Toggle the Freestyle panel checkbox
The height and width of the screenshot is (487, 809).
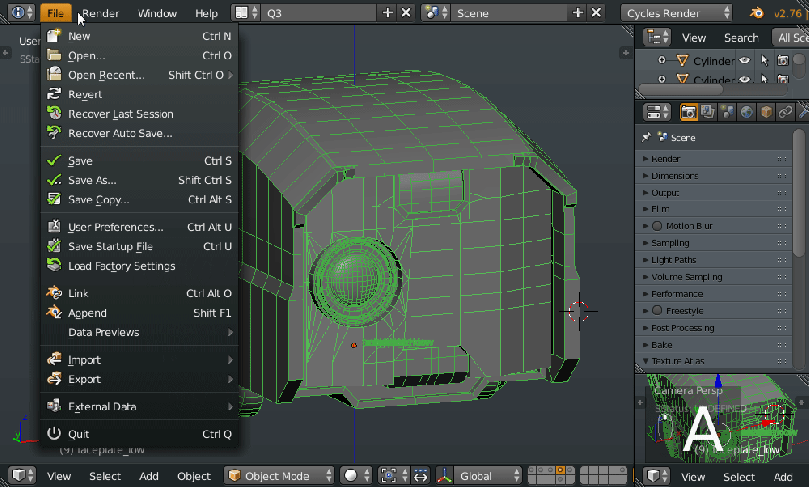click(657, 311)
